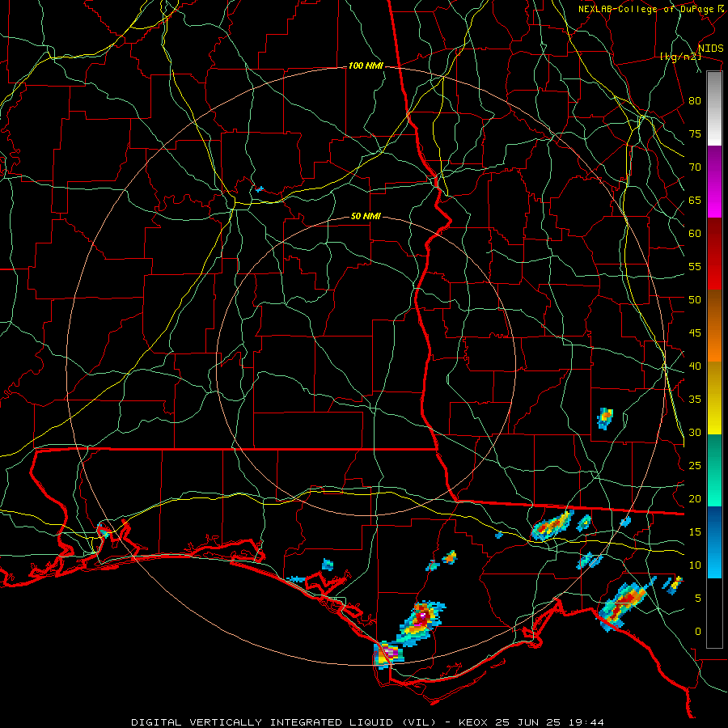This screenshot has height=728, width=728.
Task: Click the scale value 45
Action: point(695,333)
